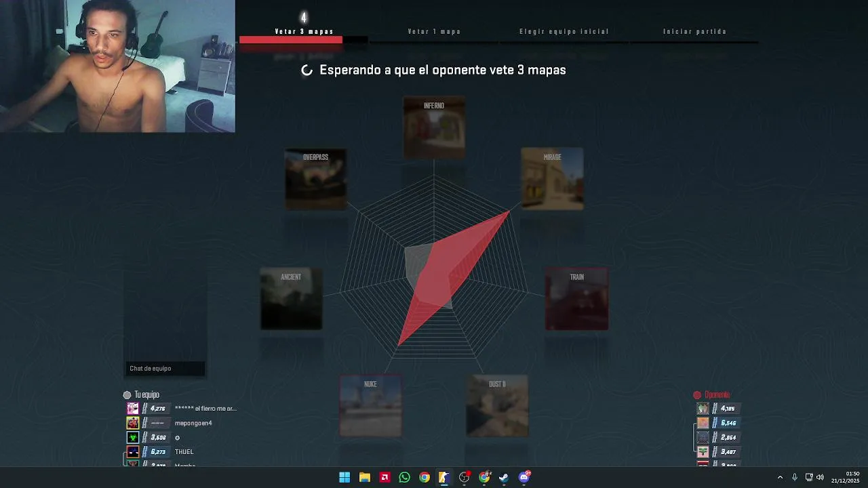Viewport: 868px width, 488px height.
Task: Open WhatsApp from the taskbar
Action: [x=404, y=477]
